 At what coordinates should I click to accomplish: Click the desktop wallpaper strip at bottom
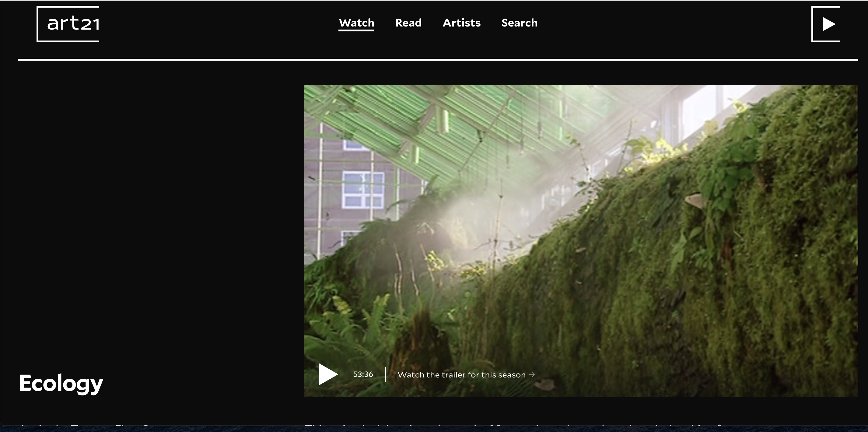coord(434,429)
